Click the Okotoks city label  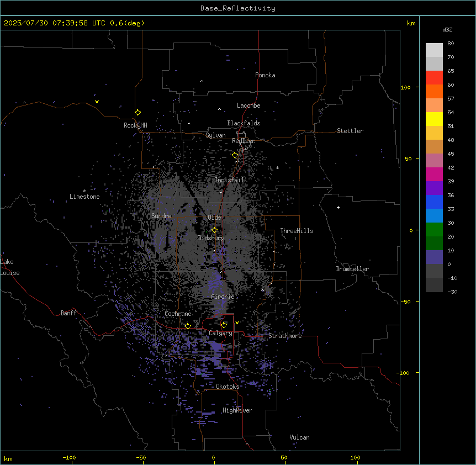click(x=228, y=387)
